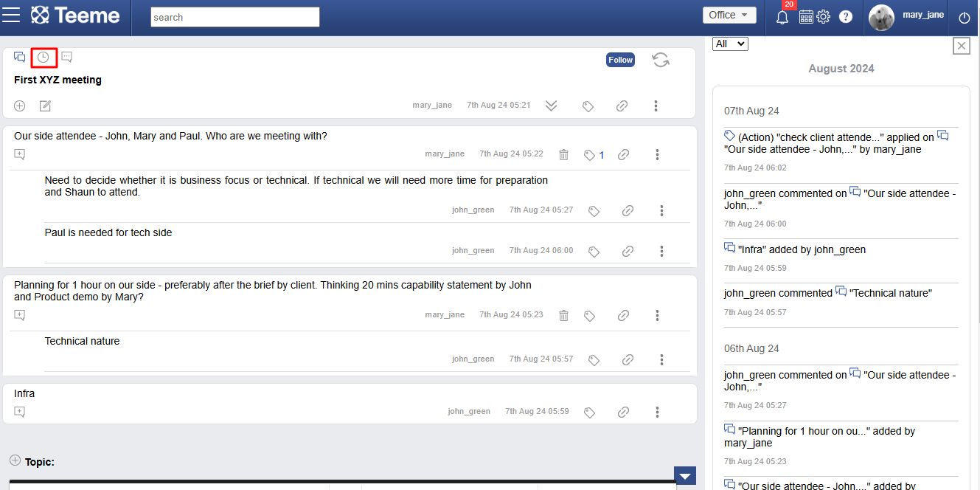Screen dimensions: 980x490
Task: Follow the First XYZ meeting
Action: [621, 60]
